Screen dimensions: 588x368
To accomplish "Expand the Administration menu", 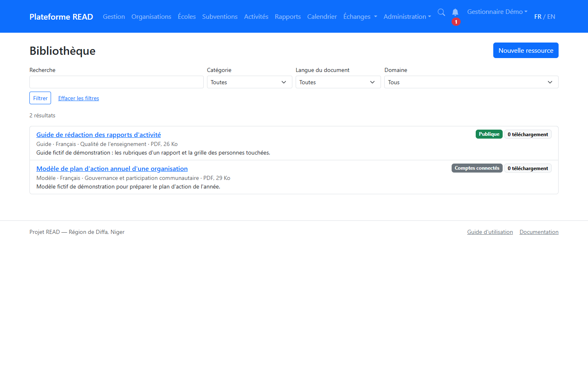I will 407,17.
